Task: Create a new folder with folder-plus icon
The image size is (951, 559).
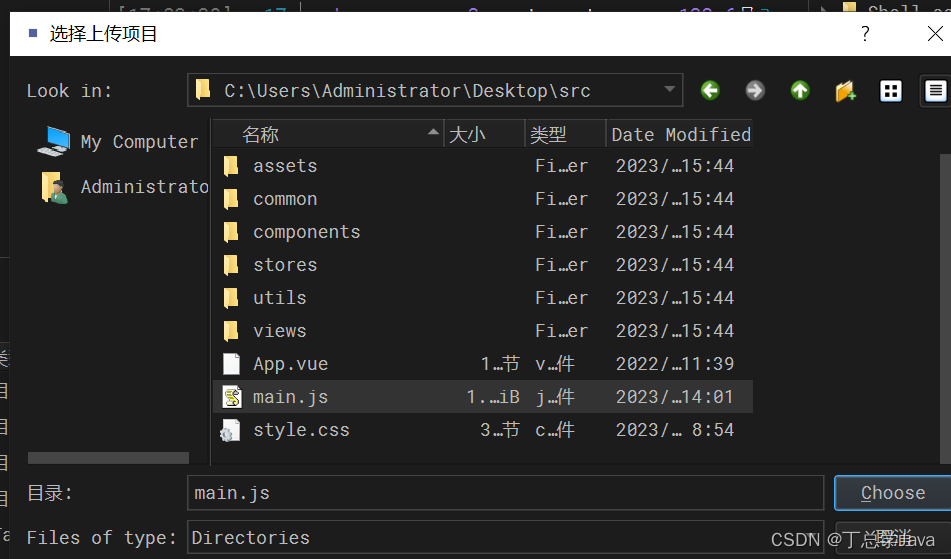Action: click(845, 91)
